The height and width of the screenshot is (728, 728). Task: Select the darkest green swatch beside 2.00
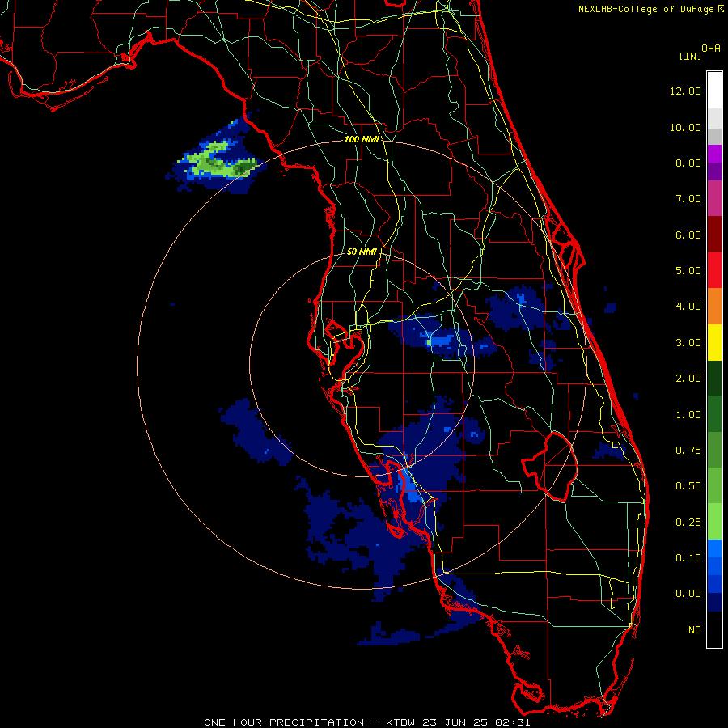714,379
